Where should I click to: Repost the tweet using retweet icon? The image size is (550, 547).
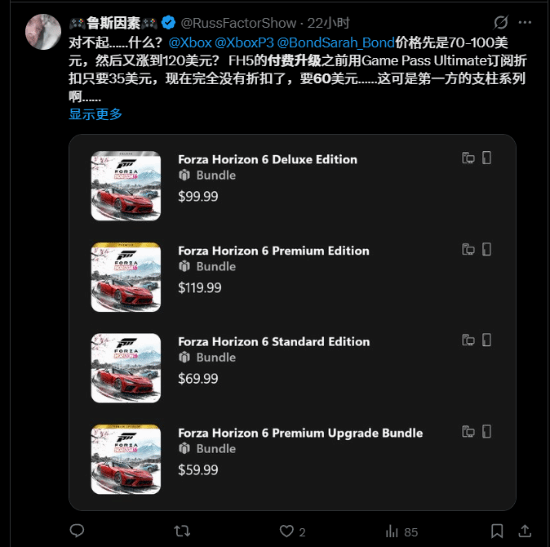click(x=182, y=531)
